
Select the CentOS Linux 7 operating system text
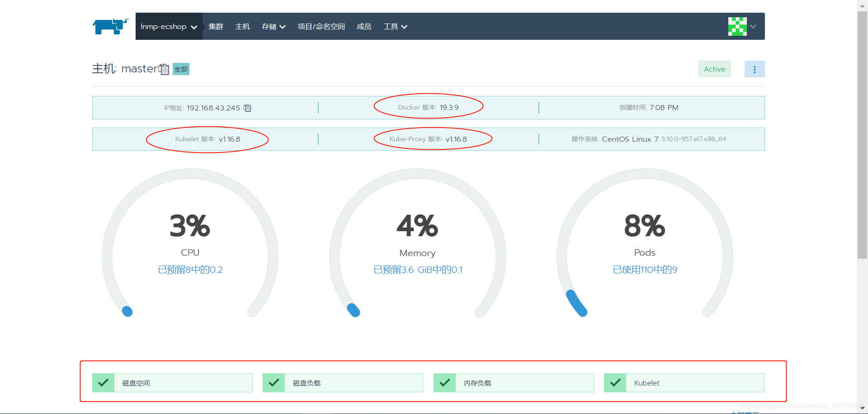click(x=630, y=139)
